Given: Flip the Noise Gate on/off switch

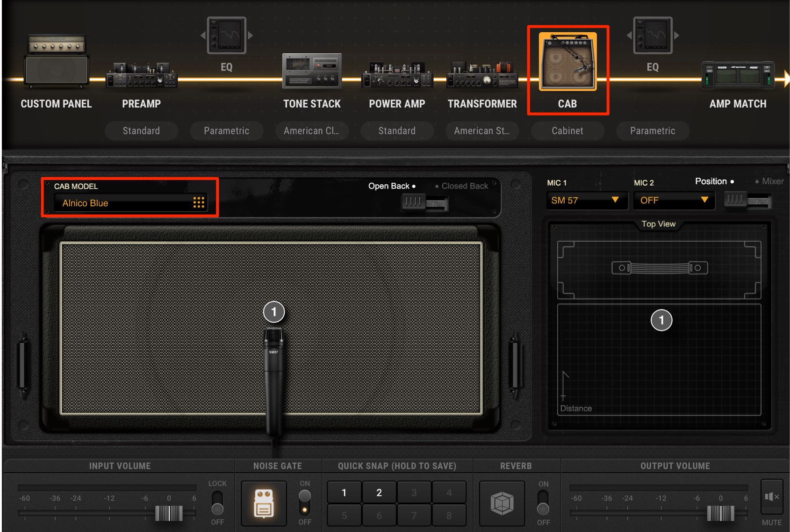Looking at the screenshot, I should point(305,503).
